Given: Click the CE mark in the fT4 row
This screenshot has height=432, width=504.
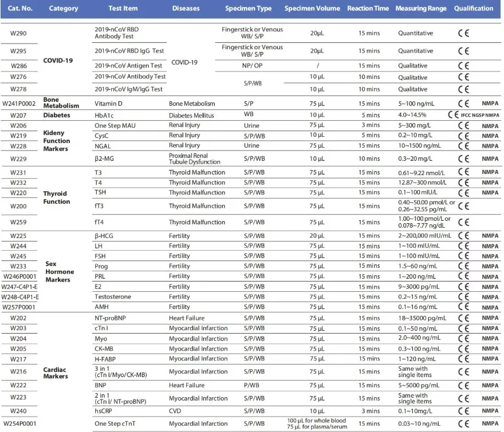Looking at the screenshot, I should coord(464,222).
